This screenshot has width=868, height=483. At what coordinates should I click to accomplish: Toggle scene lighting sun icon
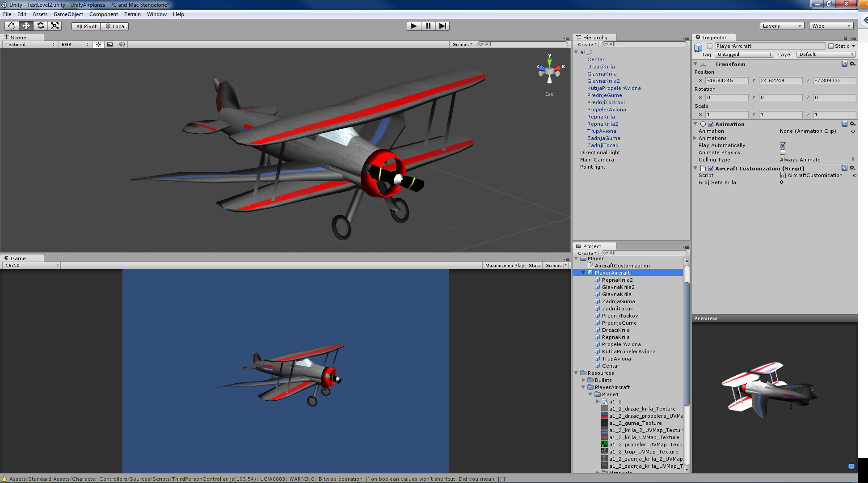coord(98,44)
